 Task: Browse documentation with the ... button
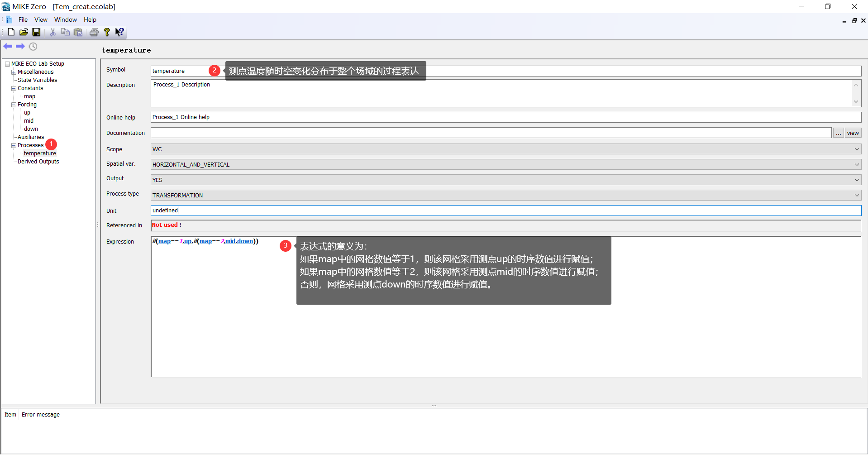(839, 133)
